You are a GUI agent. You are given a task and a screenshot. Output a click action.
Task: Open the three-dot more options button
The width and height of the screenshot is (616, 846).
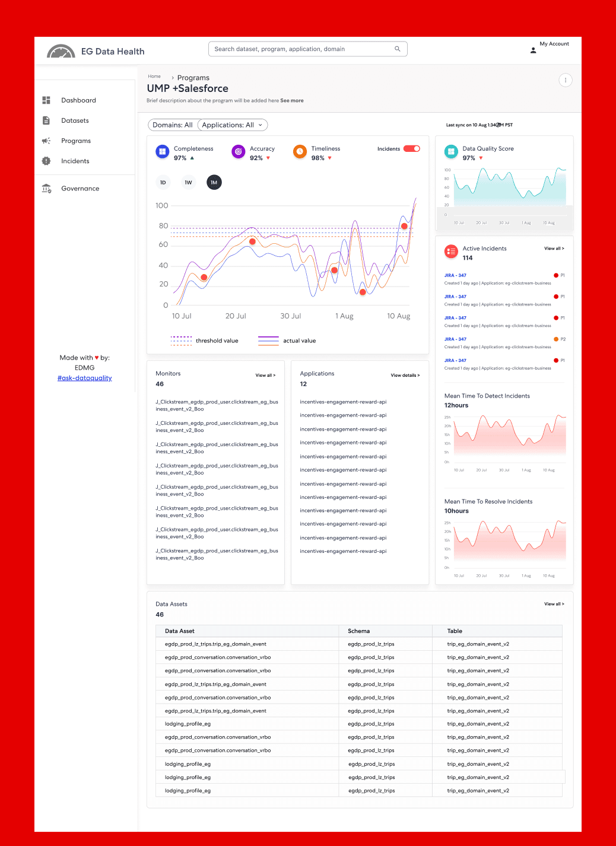tap(566, 80)
